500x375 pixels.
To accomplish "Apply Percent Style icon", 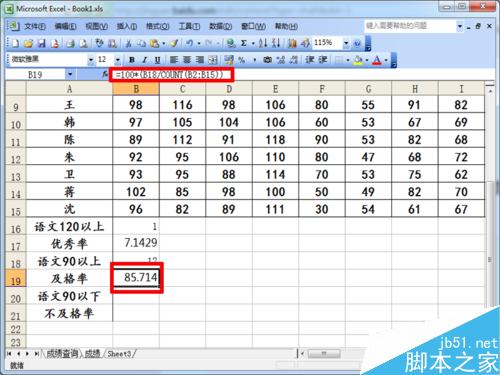I will [x=242, y=60].
